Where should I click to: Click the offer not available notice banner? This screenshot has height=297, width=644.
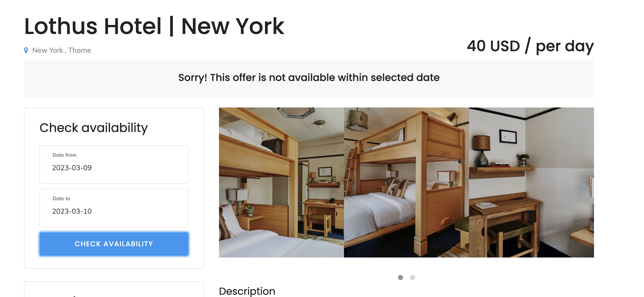coord(309,78)
